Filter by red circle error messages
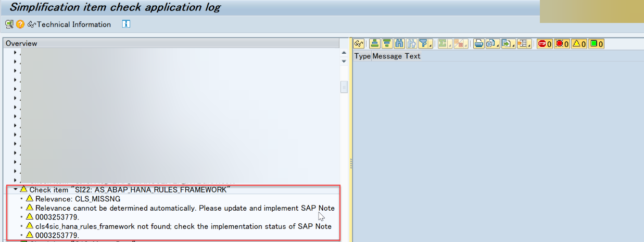This screenshot has height=242, width=644. tap(562, 44)
